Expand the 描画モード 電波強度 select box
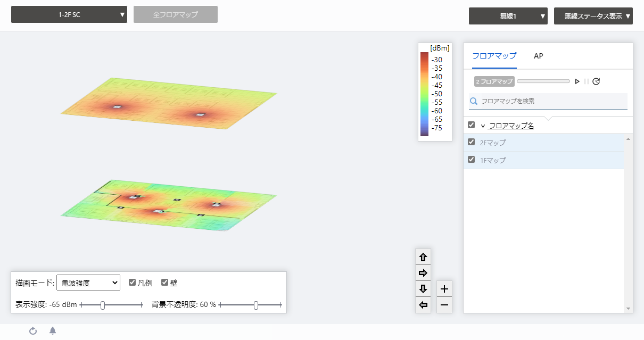The height and width of the screenshot is (340, 644). [88, 283]
